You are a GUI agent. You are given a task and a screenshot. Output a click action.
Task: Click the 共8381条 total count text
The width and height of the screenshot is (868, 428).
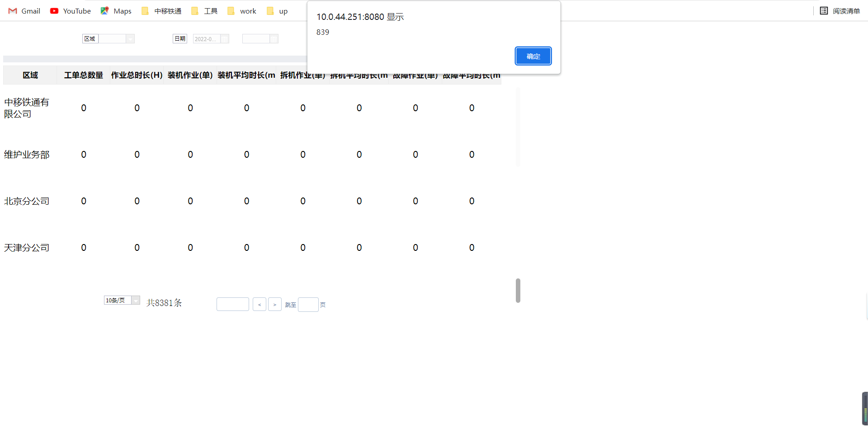[164, 303]
